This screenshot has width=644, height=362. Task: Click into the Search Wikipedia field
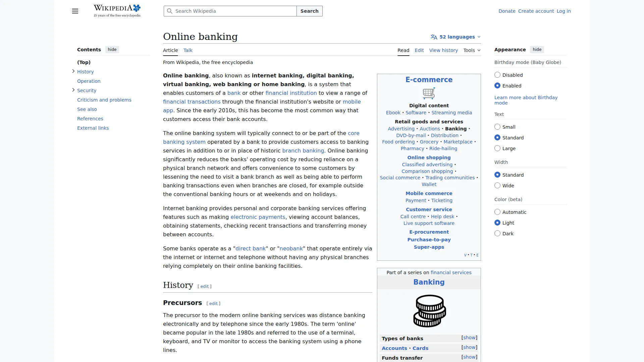(235, 11)
